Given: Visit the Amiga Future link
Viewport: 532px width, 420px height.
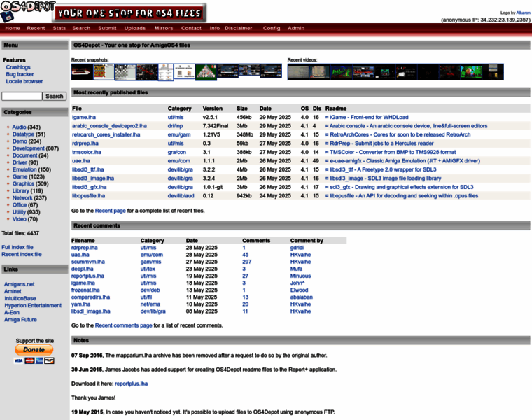Looking at the screenshot, I should tap(20, 320).
